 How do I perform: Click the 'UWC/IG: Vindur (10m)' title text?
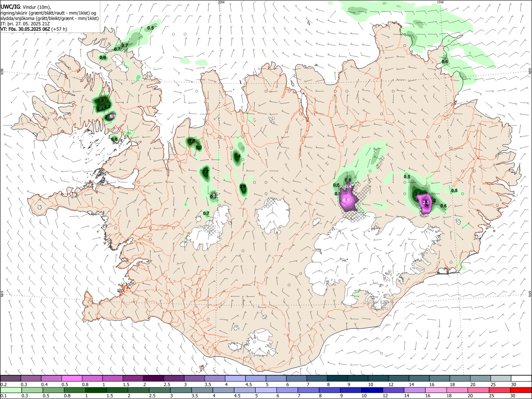(25, 7)
